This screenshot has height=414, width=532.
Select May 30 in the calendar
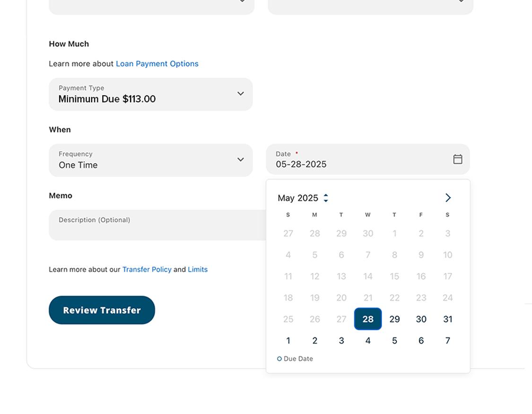click(x=421, y=319)
